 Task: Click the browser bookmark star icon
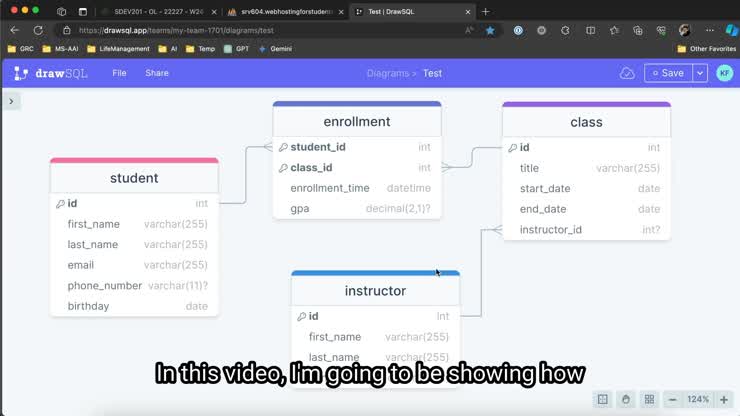pyautogui.click(x=490, y=31)
